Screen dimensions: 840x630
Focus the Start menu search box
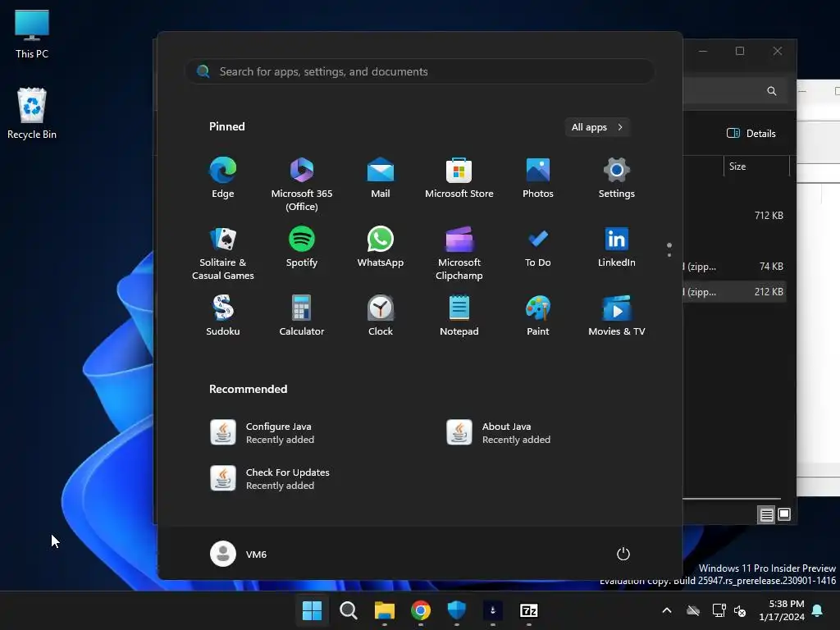point(420,71)
